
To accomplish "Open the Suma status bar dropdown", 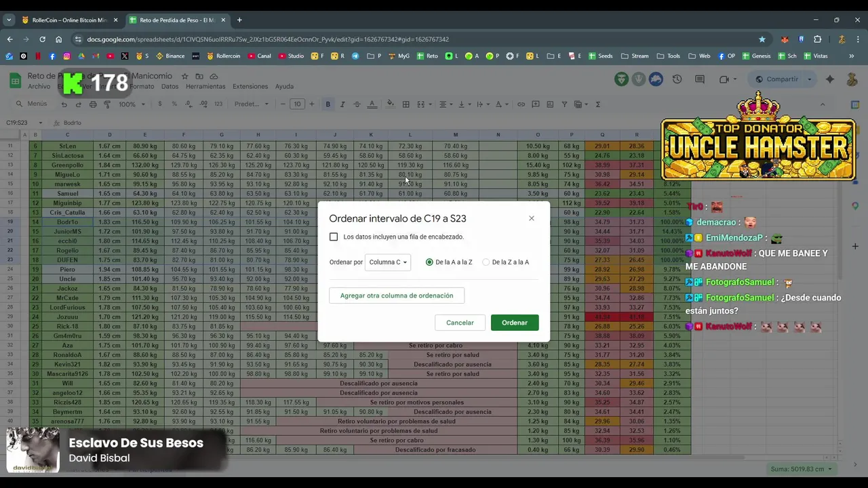I will [x=801, y=469].
